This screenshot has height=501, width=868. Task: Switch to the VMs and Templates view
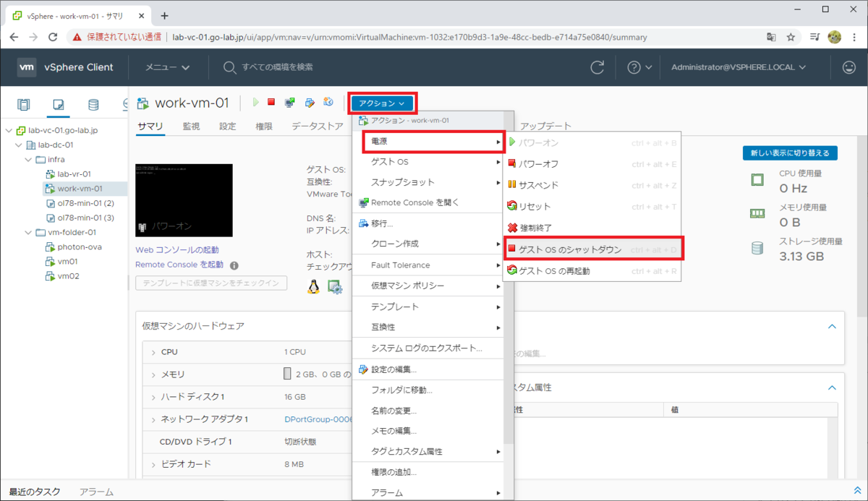point(59,105)
